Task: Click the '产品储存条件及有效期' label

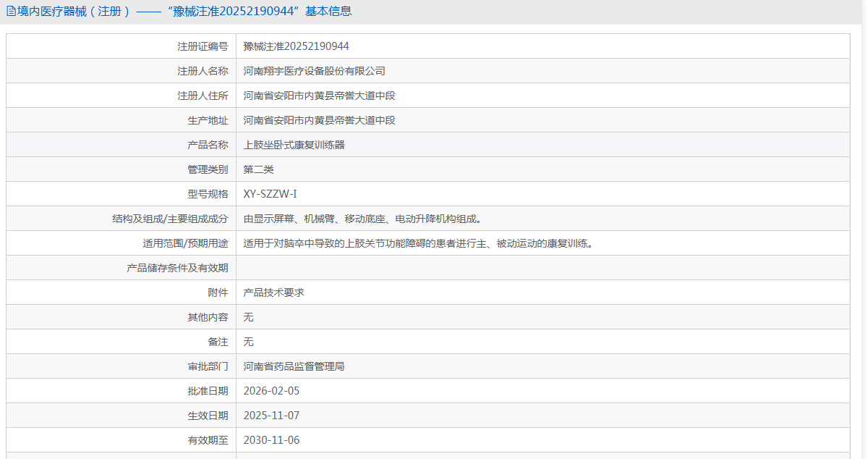Action: (x=178, y=268)
